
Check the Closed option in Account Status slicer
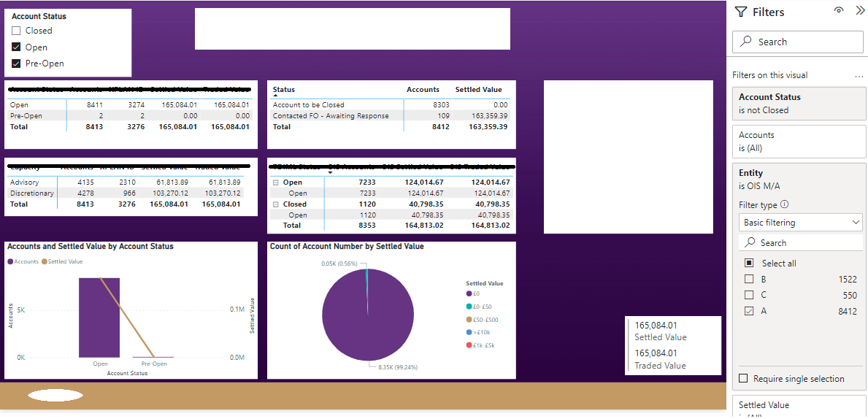[16, 31]
